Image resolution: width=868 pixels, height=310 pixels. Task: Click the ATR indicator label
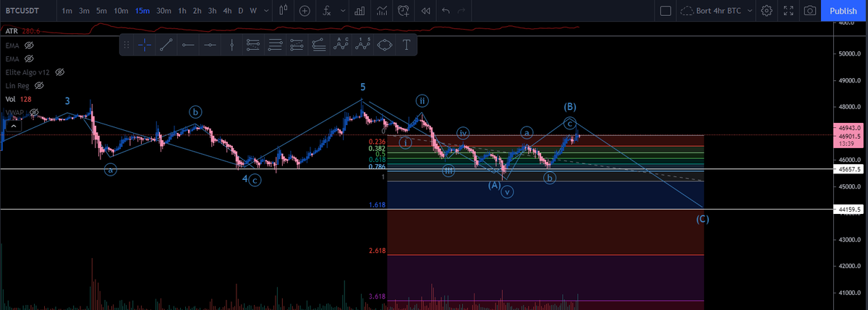tap(11, 31)
